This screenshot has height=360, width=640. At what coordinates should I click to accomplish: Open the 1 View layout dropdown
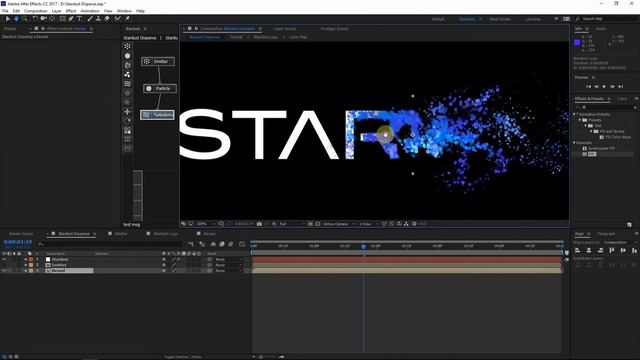pyautogui.click(x=368, y=224)
